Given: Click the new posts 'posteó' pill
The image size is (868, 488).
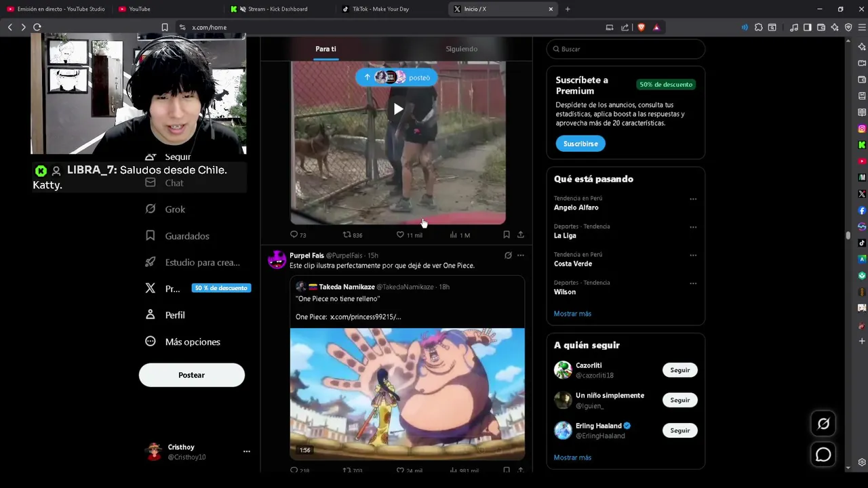Looking at the screenshot, I should coord(397,77).
